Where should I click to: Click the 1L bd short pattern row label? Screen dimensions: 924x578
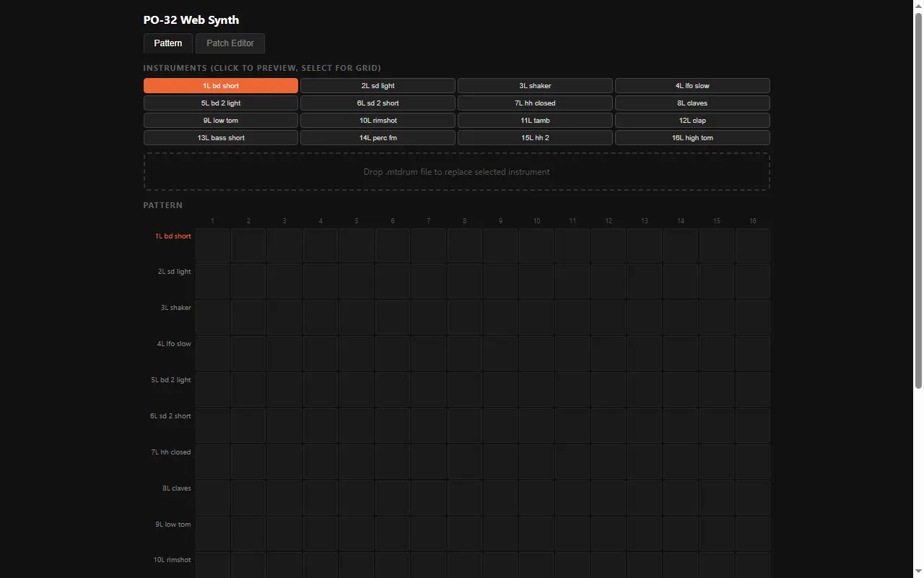pos(173,236)
